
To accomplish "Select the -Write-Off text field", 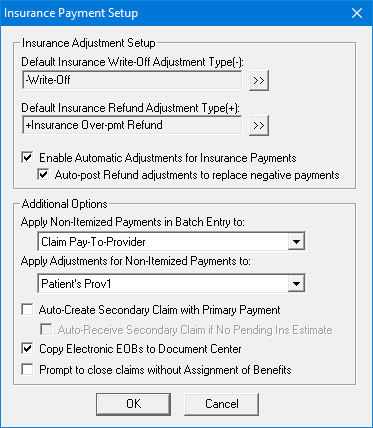I will 132,80.
